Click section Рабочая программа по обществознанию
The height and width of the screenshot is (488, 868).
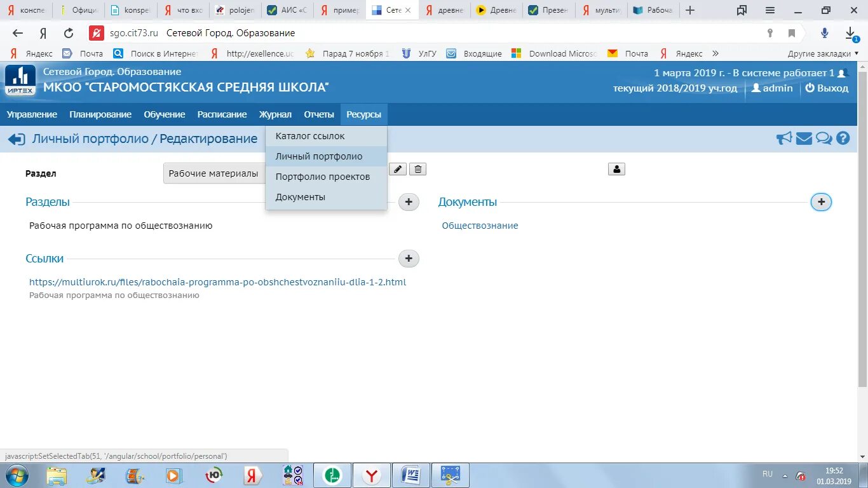point(121,226)
